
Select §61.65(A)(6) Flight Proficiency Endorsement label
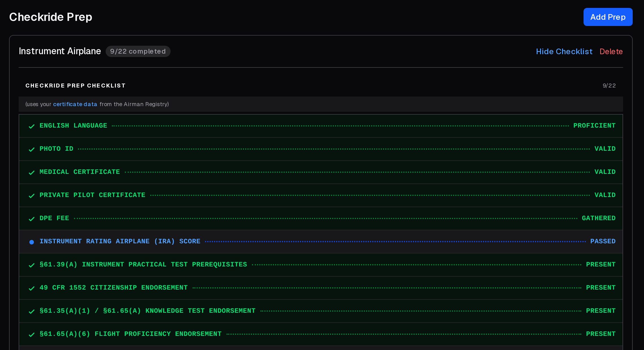130,334
